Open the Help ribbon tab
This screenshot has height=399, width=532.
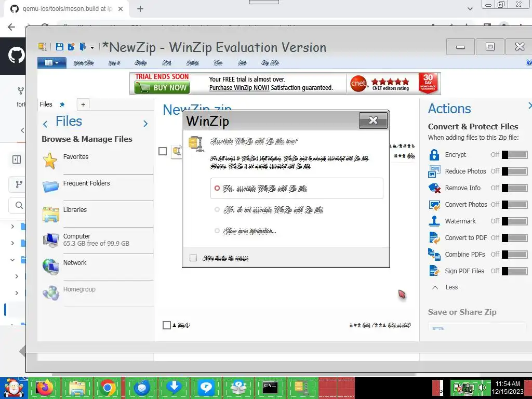(242, 63)
